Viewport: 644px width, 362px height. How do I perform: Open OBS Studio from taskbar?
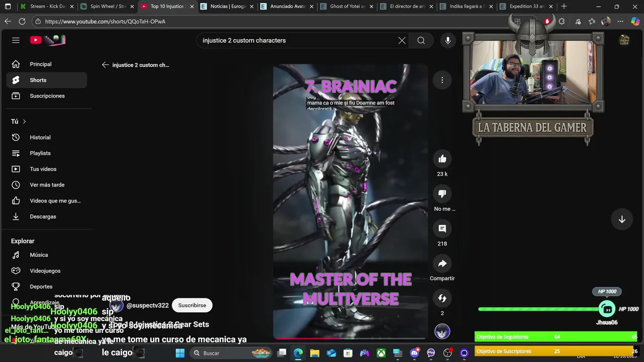(x=448, y=353)
